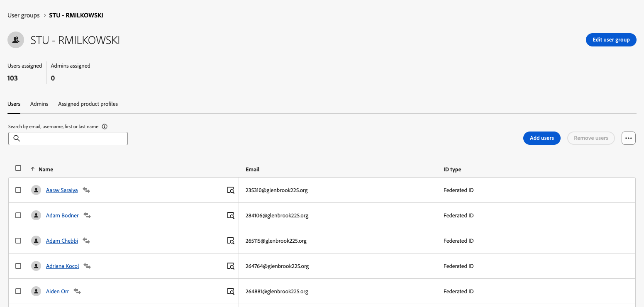Click the user group avatar icon
The width and height of the screenshot is (644, 307).
[x=16, y=40]
